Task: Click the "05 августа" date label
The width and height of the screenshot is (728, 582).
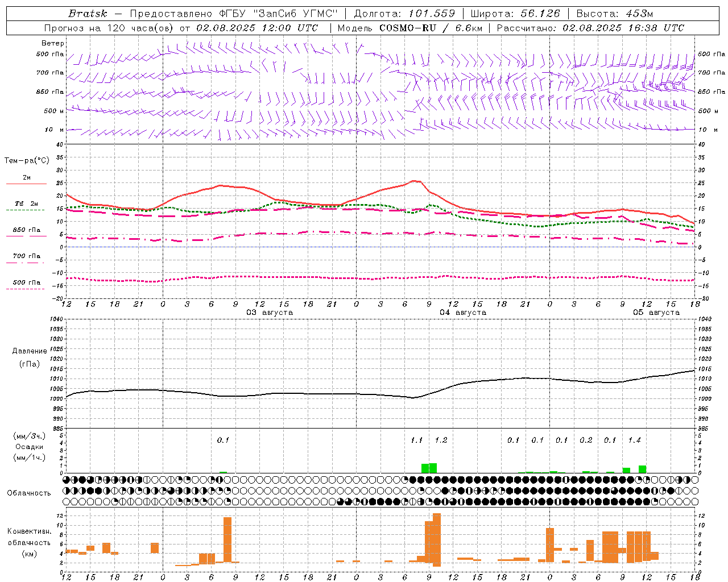Action: (x=656, y=313)
